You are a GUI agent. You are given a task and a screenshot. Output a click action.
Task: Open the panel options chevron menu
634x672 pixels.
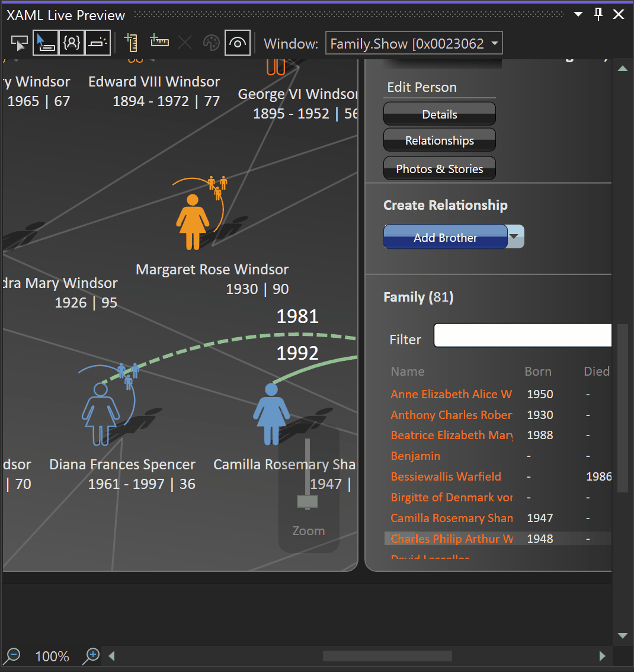pyautogui.click(x=578, y=14)
